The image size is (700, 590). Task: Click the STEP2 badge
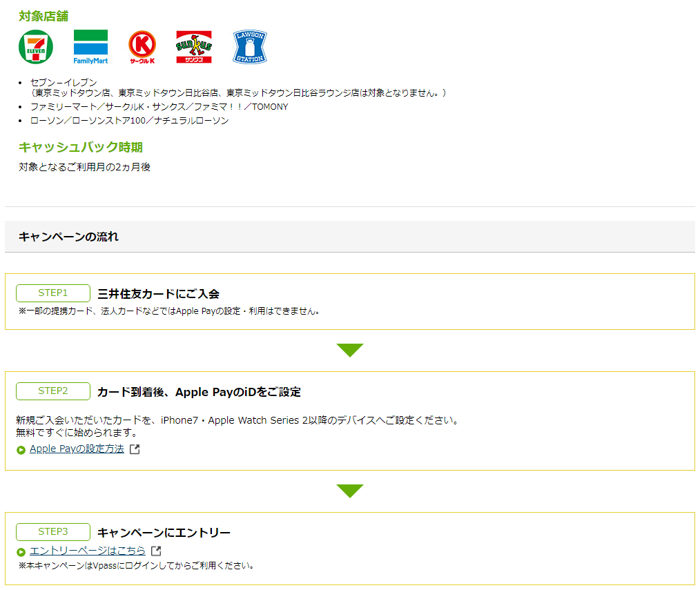click(x=53, y=391)
